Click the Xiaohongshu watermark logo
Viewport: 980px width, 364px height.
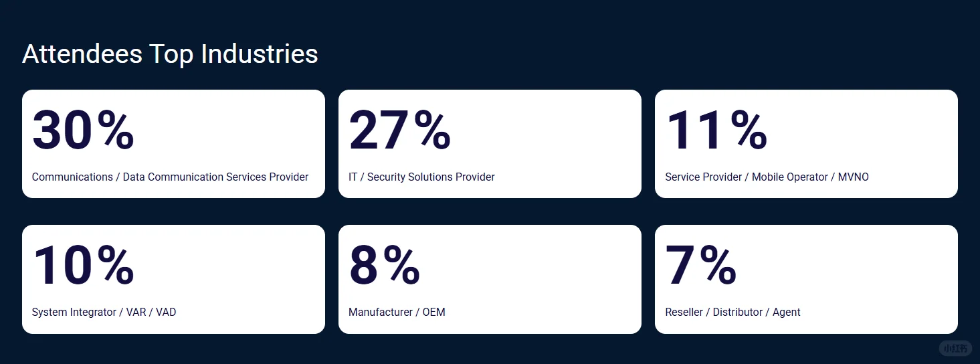coord(955,348)
